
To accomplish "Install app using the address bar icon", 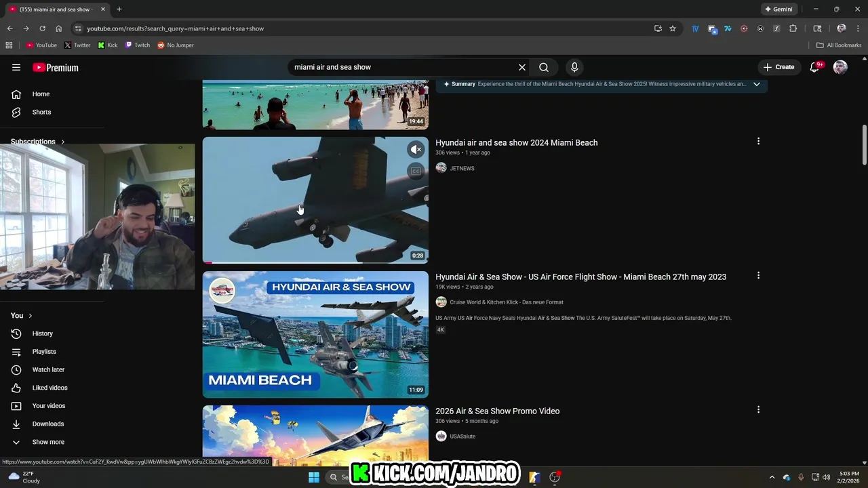I will [658, 28].
